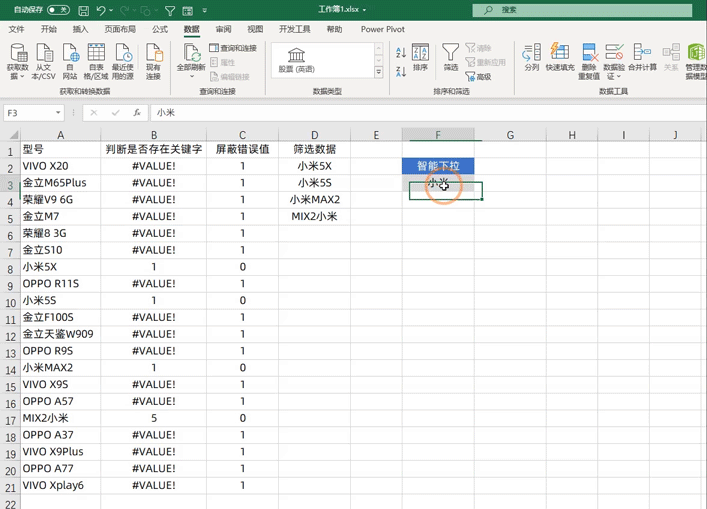Image resolution: width=707 pixels, height=509 pixels.
Task: Click the 查询和连接 button
Action: point(234,48)
